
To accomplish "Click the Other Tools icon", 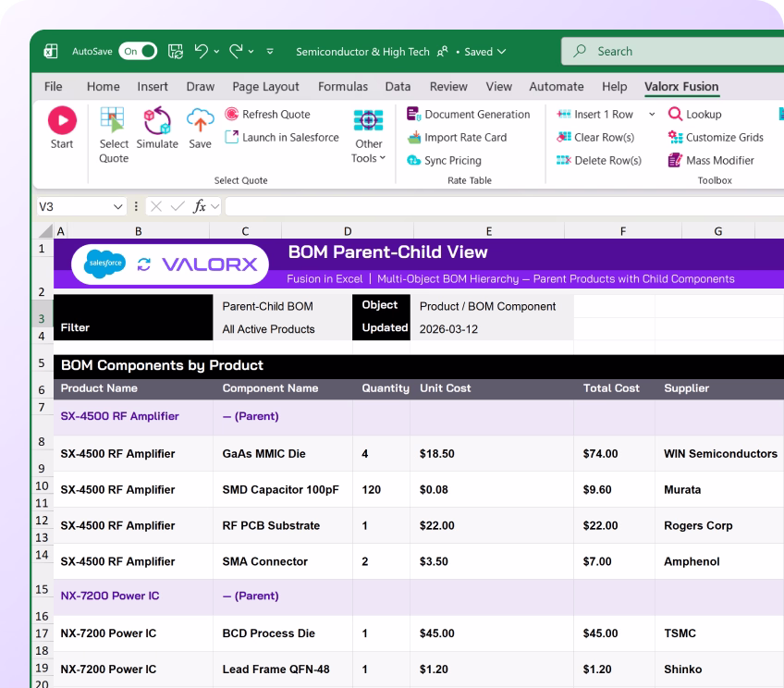I will [369, 120].
